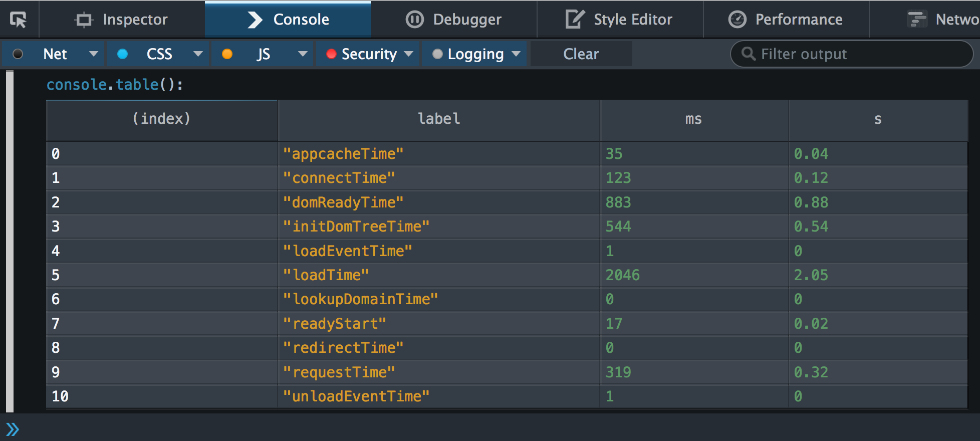Screen dimensions: 980x441
Task: Expand the Security filter dropdown arrow
Action: [409, 54]
